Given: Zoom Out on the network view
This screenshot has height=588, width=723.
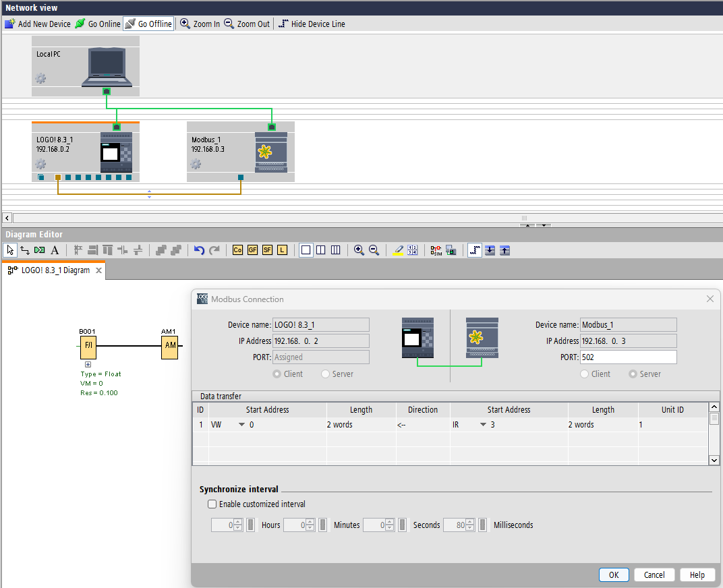Looking at the screenshot, I should [247, 24].
